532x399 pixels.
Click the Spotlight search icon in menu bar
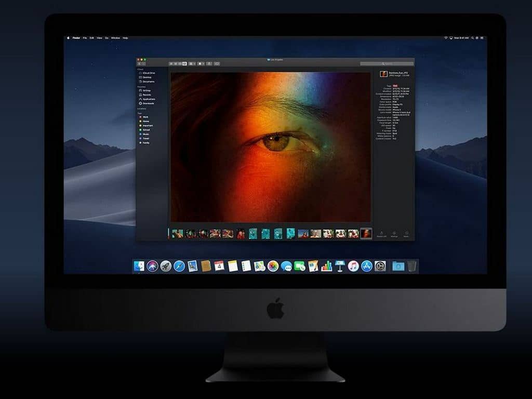tap(472, 38)
